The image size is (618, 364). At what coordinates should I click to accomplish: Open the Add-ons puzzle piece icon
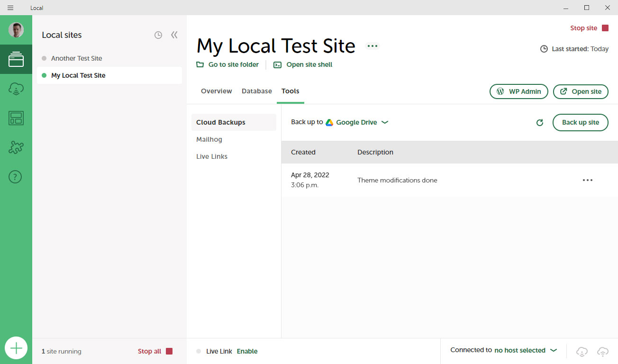(x=16, y=147)
